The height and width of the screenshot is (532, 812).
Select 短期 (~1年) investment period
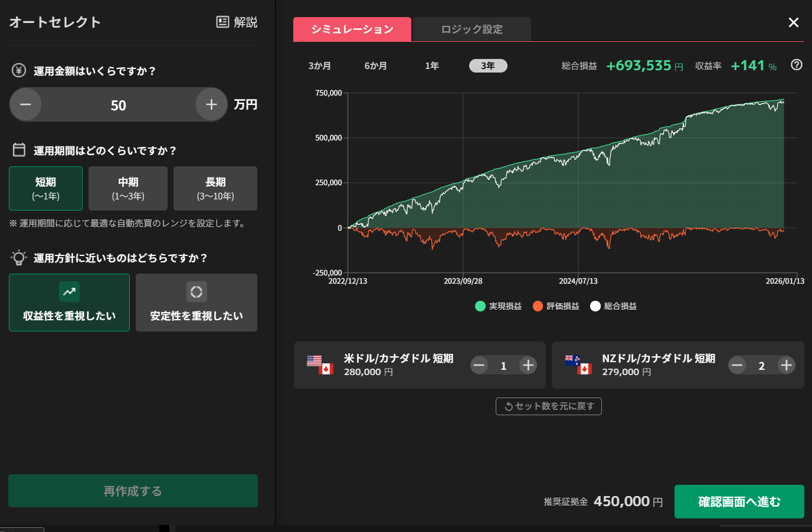tap(45, 188)
